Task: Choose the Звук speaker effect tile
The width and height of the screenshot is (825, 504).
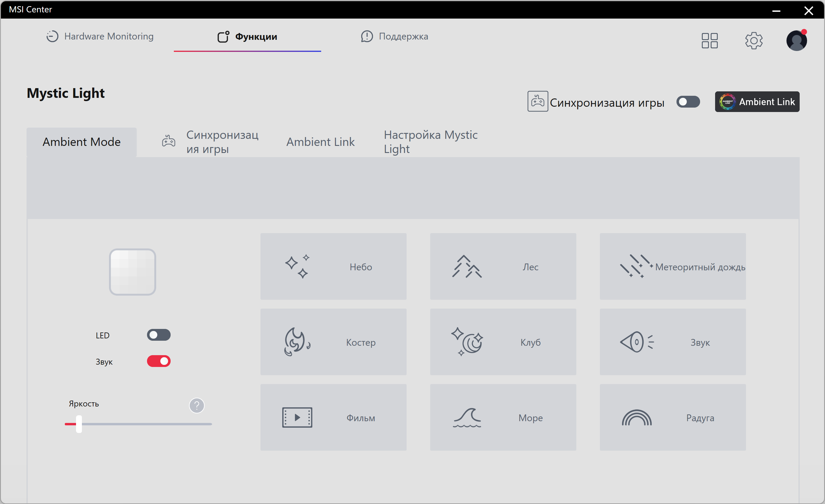Action: 672,342
